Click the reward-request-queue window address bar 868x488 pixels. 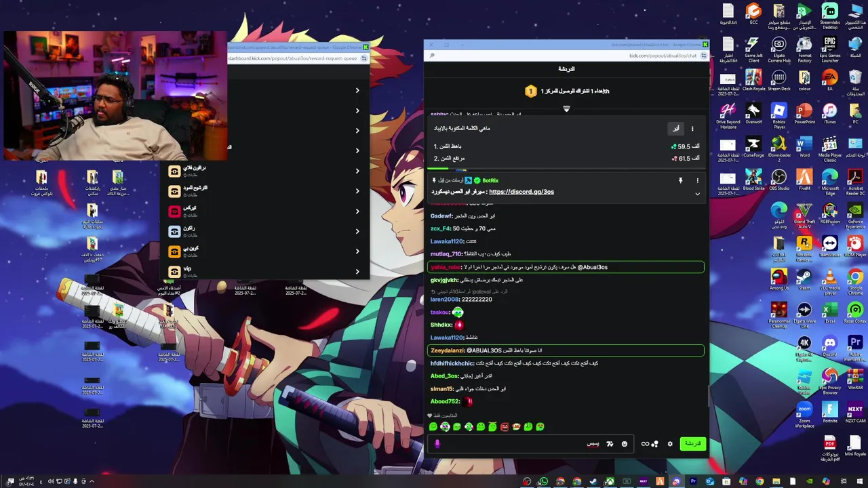292,58
